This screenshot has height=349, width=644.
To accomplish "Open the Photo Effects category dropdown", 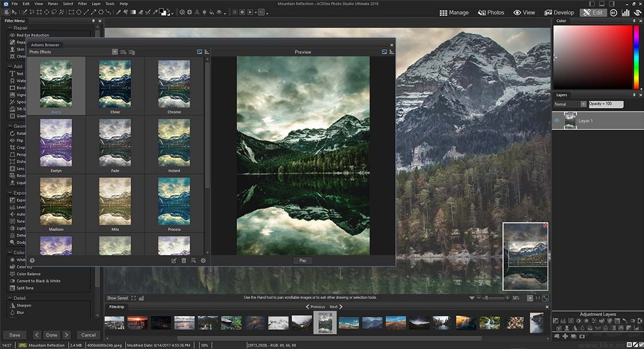I will point(114,52).
